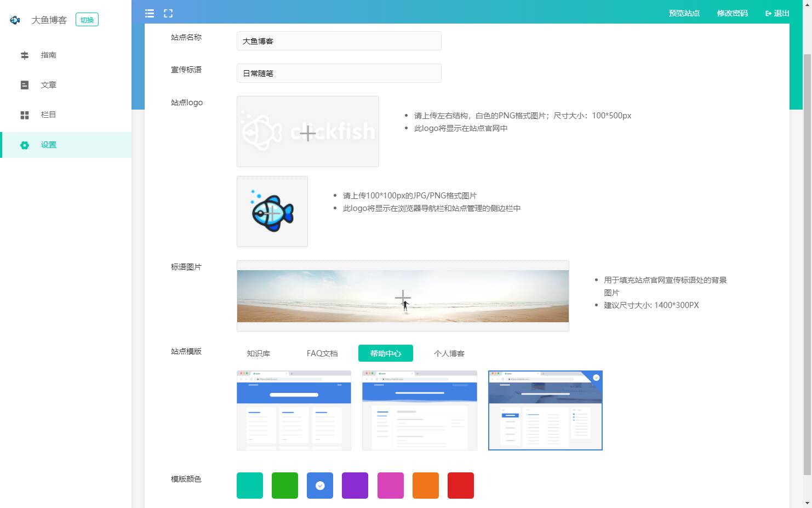
Task: Select the FAQ文档 template tab
Action: coord(322,353)
